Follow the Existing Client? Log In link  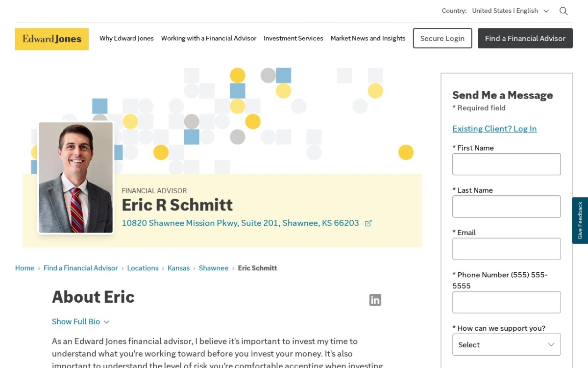(x=494, y=129)
